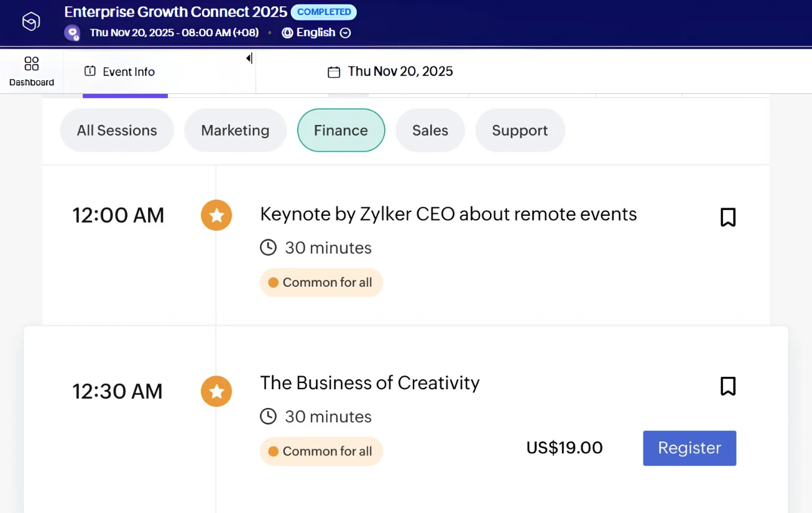Image resolution: width=812 pixels, height=513 pixels.
Task: Filter sessions by the Marketing track
Action: pyautogui.click(x=235, y=131)
